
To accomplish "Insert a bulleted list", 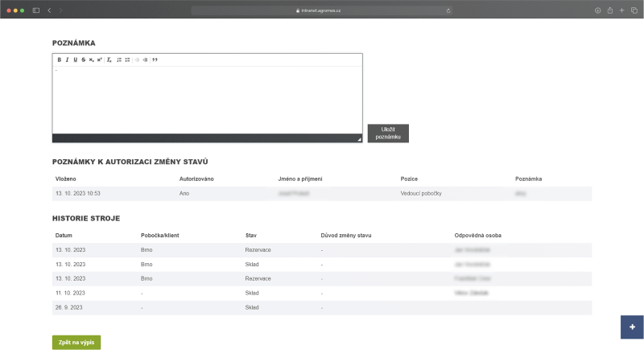I will pos(127,60).
